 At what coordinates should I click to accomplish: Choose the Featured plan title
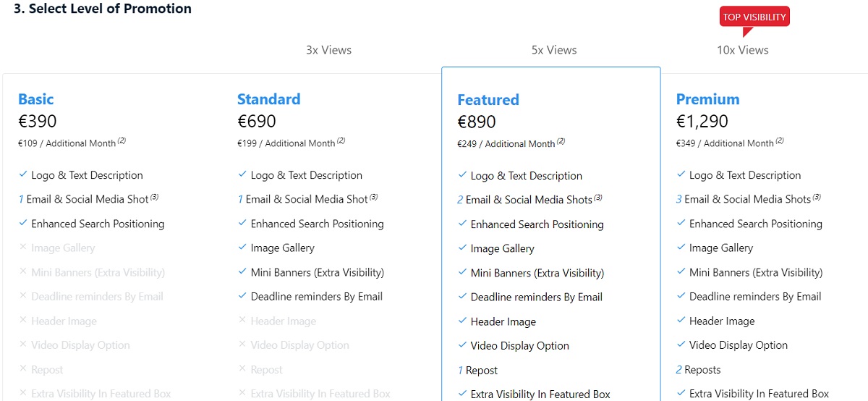click(x=488, y=100)
